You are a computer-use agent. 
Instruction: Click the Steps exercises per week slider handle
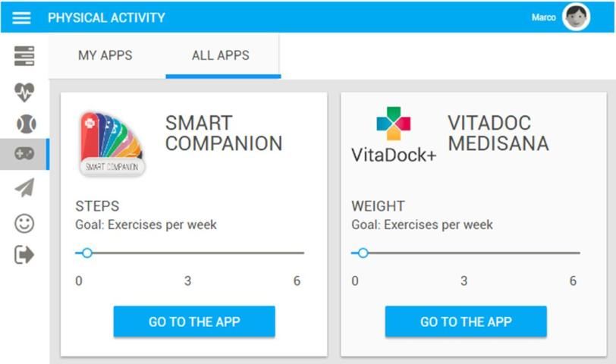(87, 253)
